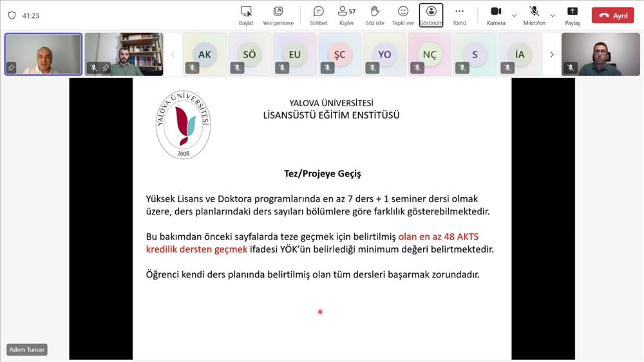
Task: Expand camera options dropdown arrow
Action: click(x=514, y=15)
